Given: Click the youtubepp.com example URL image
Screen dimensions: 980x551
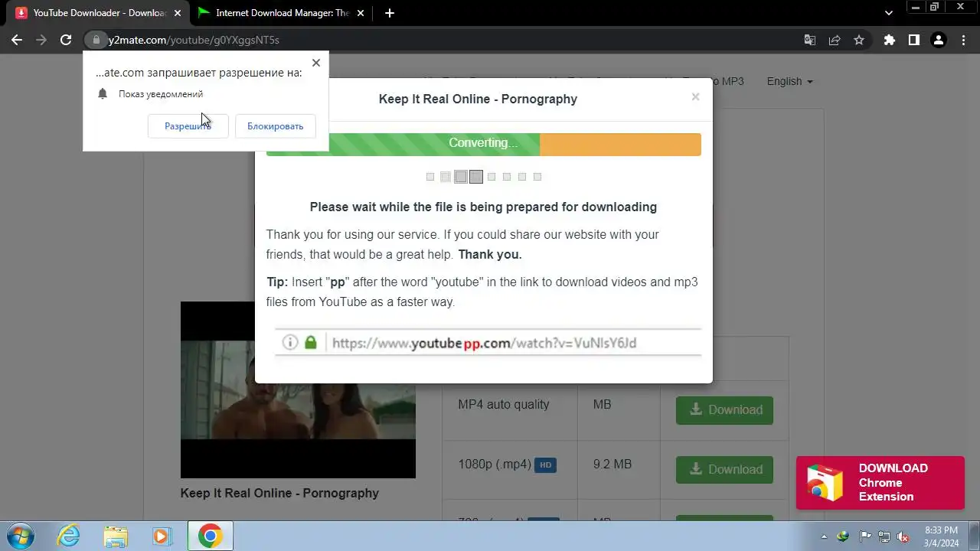Looking at the screenshot, I should pos(488,343).
